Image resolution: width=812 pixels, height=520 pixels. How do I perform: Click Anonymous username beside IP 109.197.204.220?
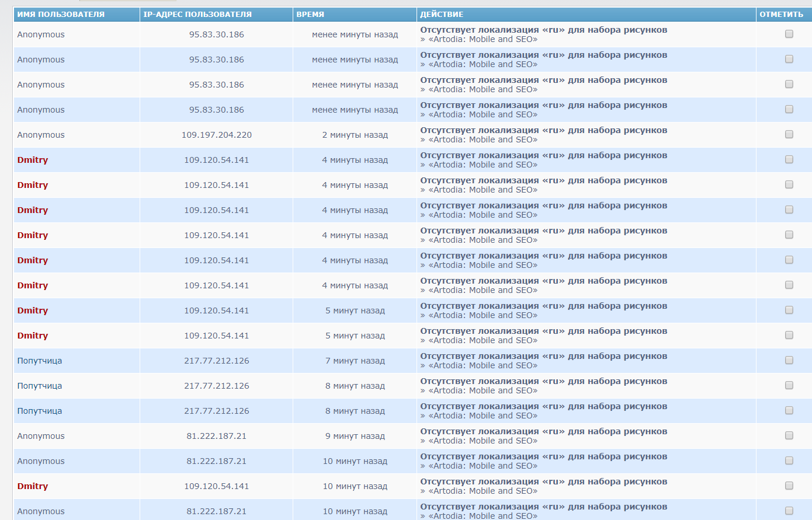pos(41,135)
